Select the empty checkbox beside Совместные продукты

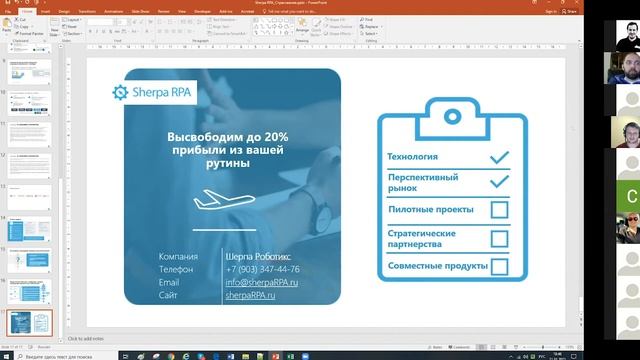[x=499, y=267]
